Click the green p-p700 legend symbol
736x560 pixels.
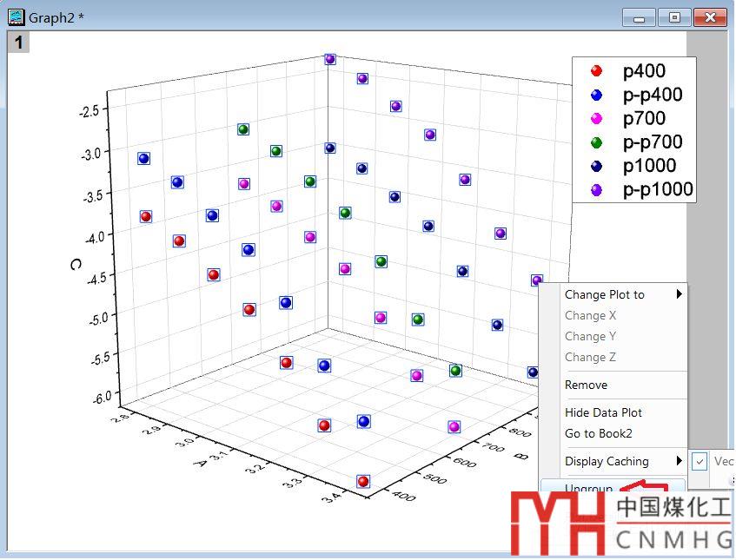(x=596, y=142)
